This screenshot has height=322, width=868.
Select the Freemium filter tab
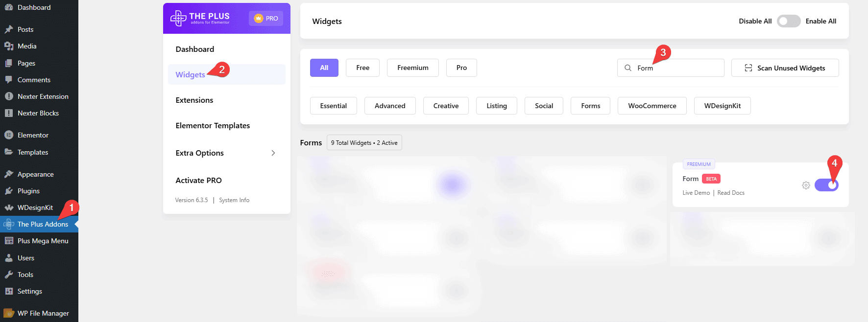coord(412,68)
